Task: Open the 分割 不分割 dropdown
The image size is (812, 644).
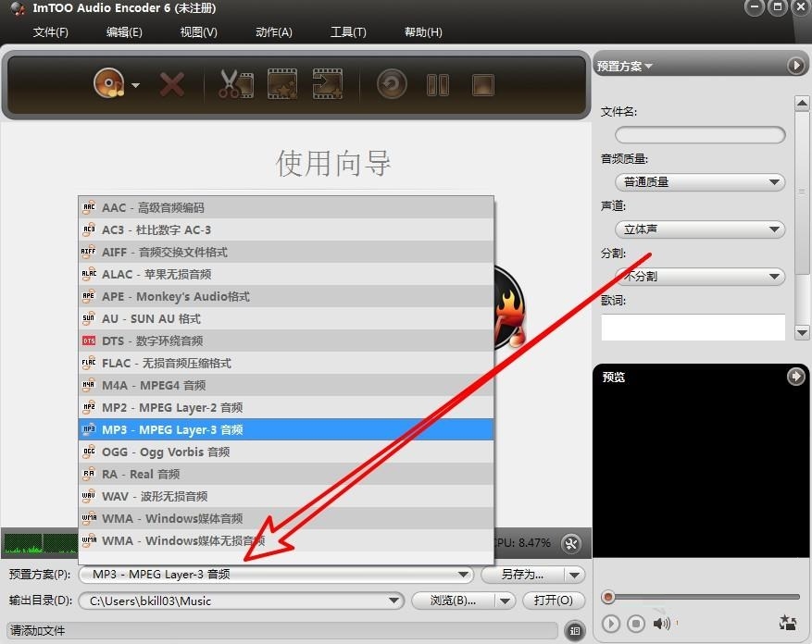Action: 700,277
